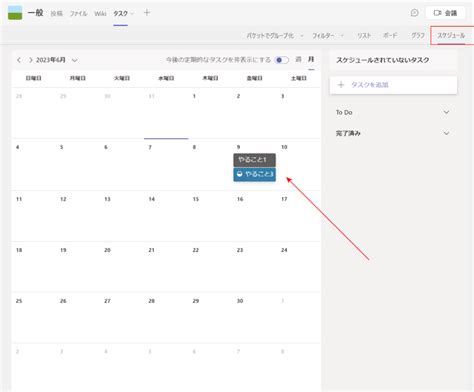Open the タスク tab chevron menu

(132, 13)
